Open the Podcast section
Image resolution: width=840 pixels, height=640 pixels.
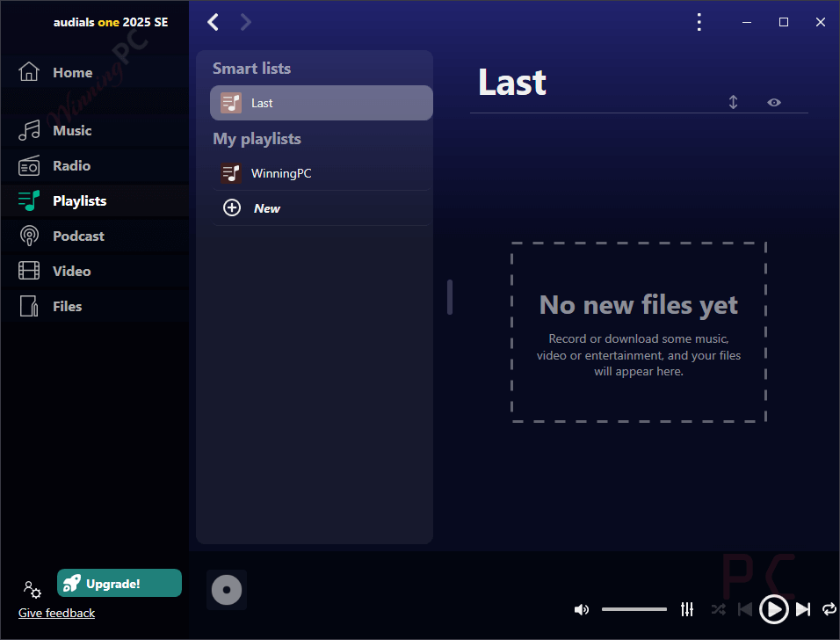tap(94, 236)
